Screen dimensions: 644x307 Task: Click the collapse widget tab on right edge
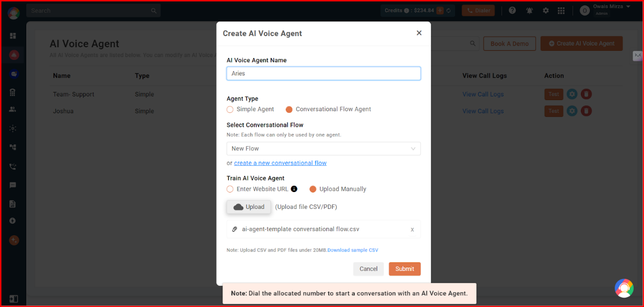[x=638, y=55]
